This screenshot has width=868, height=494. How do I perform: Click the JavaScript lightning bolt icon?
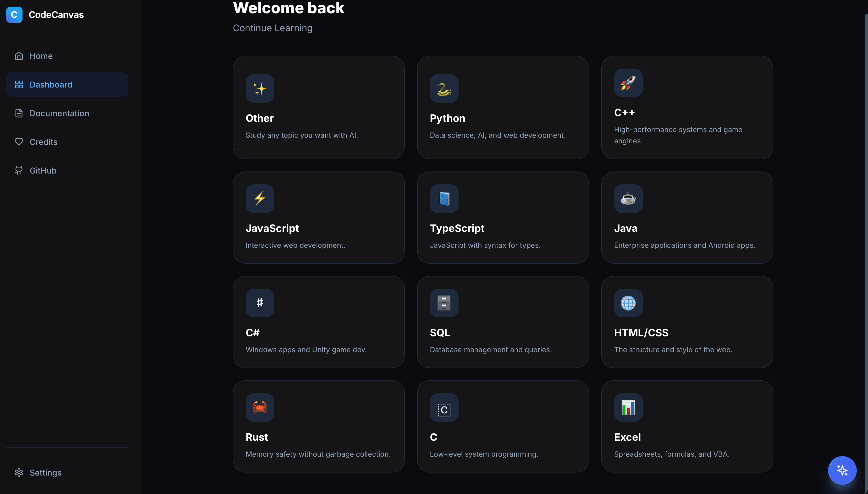point(260,198)
